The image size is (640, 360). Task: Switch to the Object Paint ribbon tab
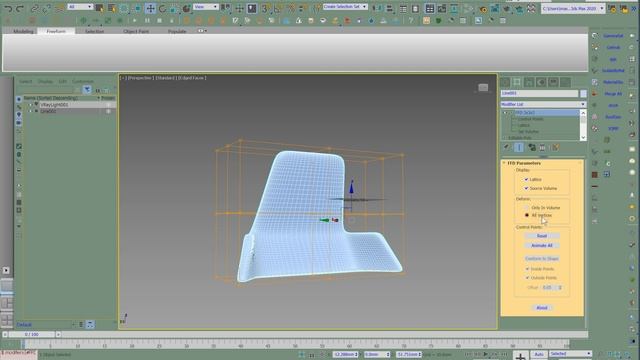(x=136, y=31)
